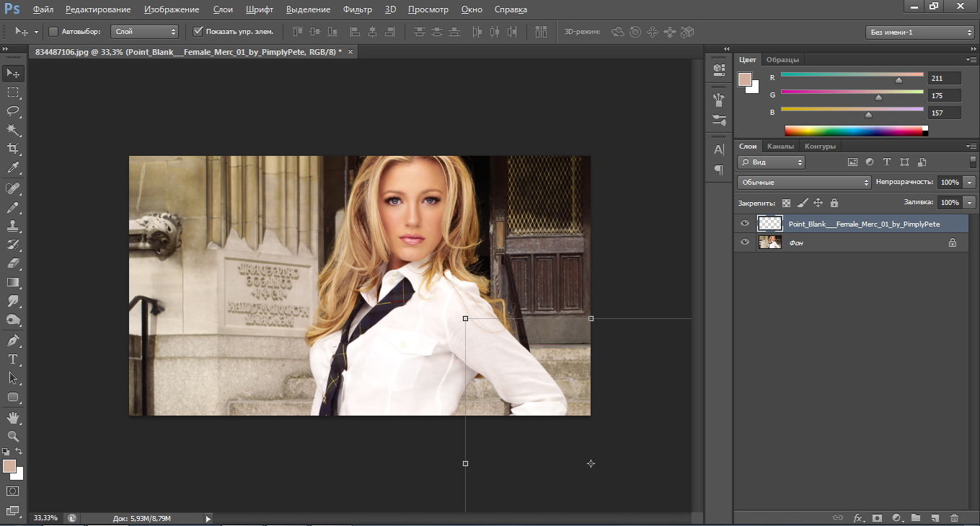Select the Magic Wand tool
The image size is (980, 526).
tap(13, 130)
